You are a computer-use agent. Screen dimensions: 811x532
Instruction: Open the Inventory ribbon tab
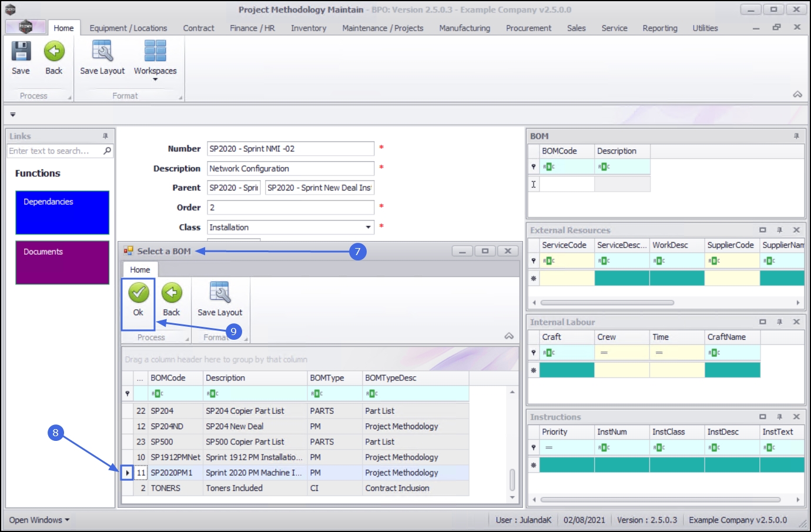[309, 28]
